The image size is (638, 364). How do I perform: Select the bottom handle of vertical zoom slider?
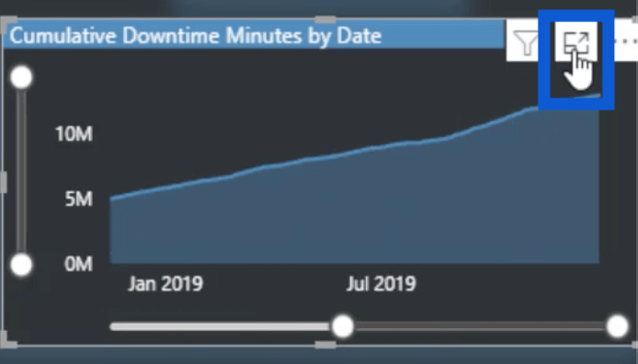(21, 265)
